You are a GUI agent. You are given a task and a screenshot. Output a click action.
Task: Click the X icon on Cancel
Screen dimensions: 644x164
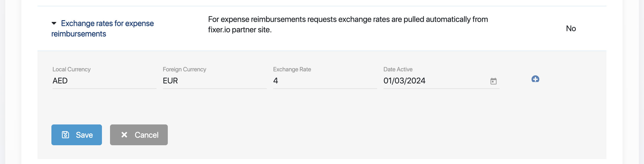124,135
